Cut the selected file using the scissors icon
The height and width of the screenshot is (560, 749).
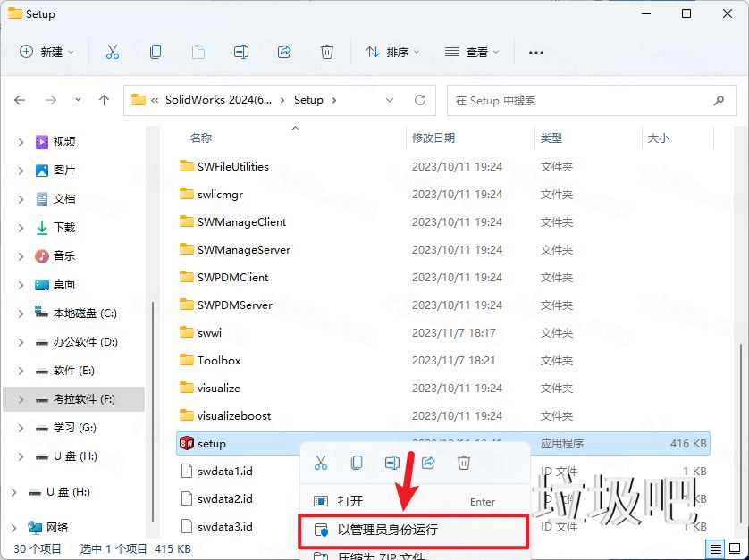(x=113, y=53)
